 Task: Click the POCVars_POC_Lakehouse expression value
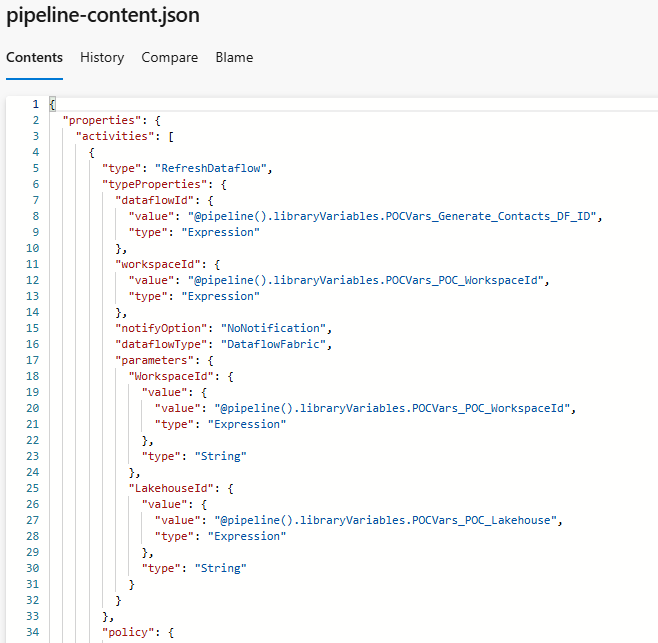pyautogui.click(x=385, y=520)
